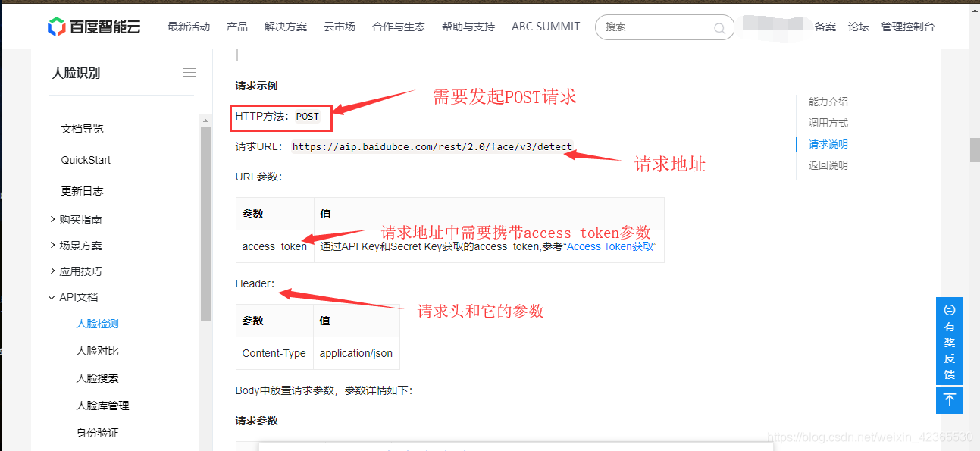Open QuickStart in sidebar
Viewport: 980px width, 451px height.
pyautogui.click(x=86, y=160)
